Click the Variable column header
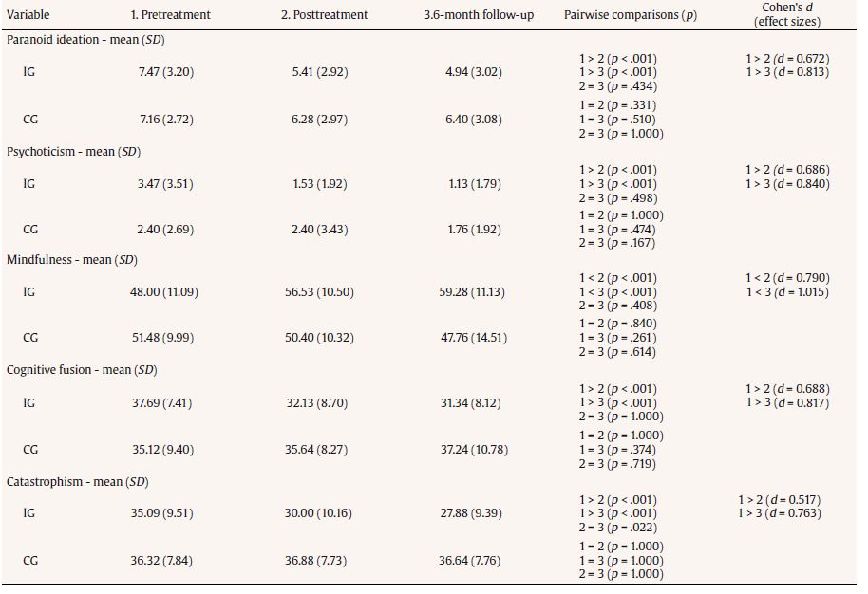 click(28, 15)
